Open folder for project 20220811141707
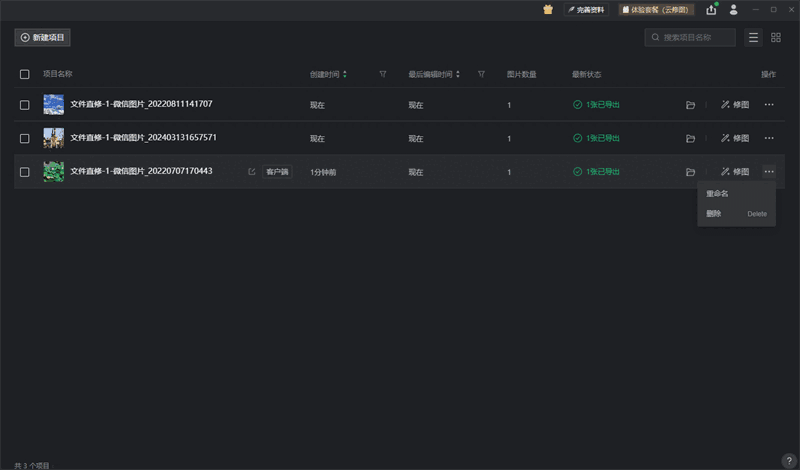 [x=690, y=105]
